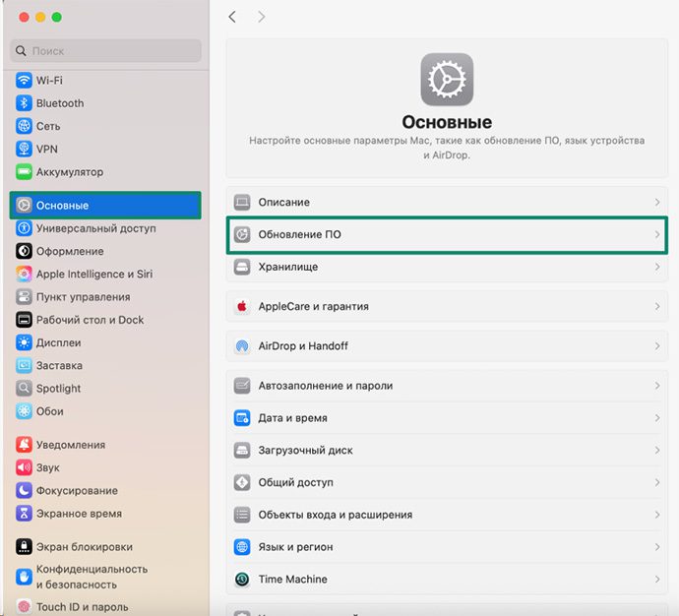
Task: Select the Фокусирование moon icon
Action: [x=24, y=490]
